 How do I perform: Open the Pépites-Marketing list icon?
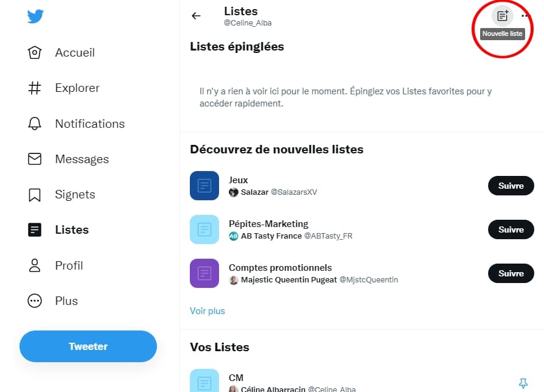(204, 229)
